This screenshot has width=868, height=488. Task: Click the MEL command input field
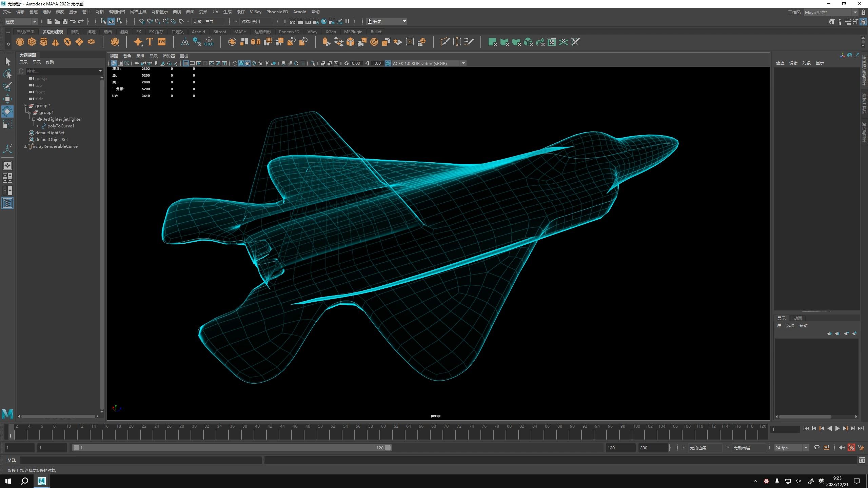[141, 460]
